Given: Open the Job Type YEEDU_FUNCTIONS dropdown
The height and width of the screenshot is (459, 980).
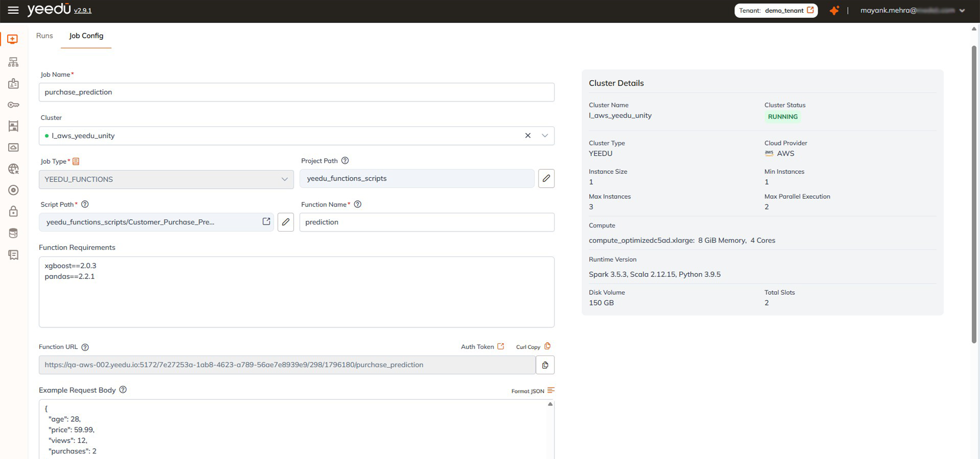Looking at the screenshot, I should coord(166,180).
